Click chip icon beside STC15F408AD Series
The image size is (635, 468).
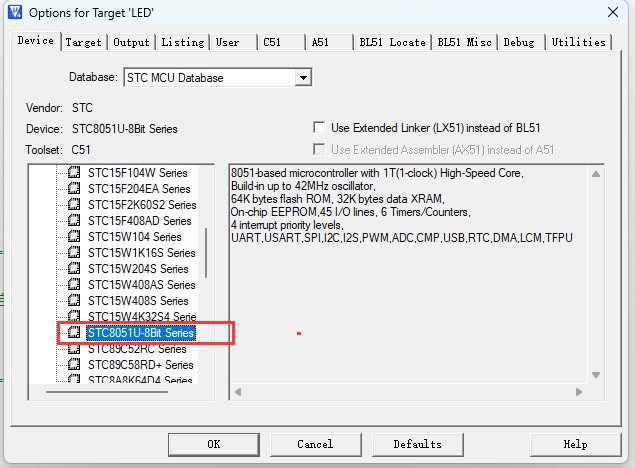pos(74,220)
